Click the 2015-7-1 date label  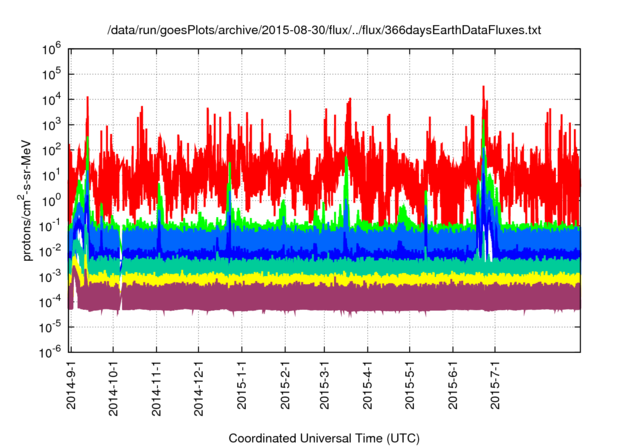click(495, 384)
